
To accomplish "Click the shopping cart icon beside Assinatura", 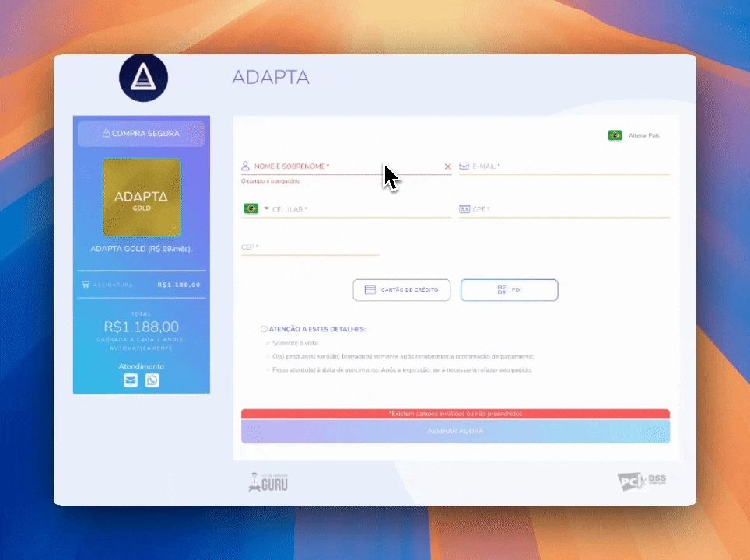I will click(x=86, y=285).
